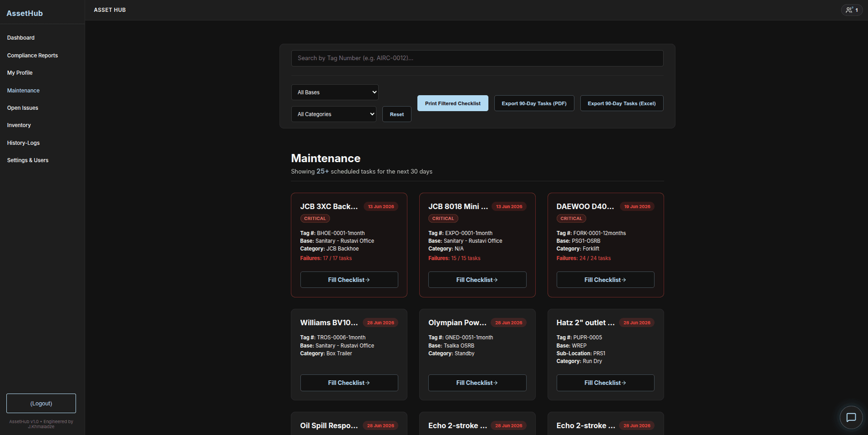868x435 pixels.
Task: Click Failures: 24 / 24 tasks text
Action: 584,258
